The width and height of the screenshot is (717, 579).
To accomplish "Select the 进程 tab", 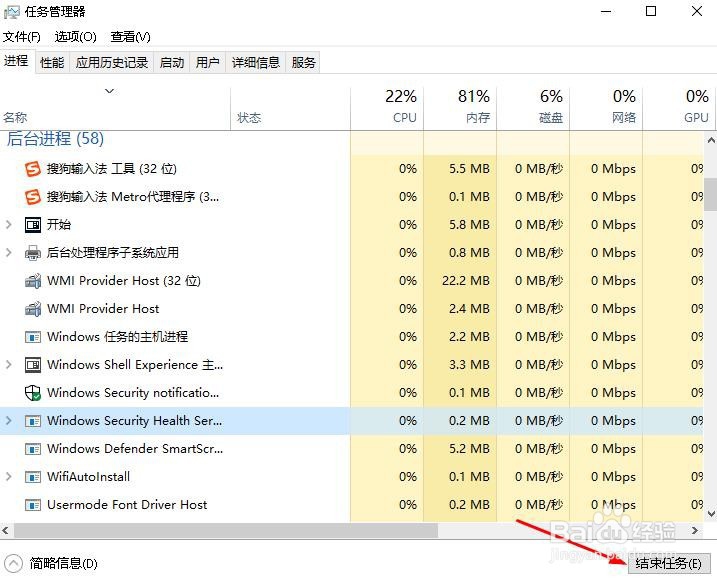I will click(x=16, y=61).
